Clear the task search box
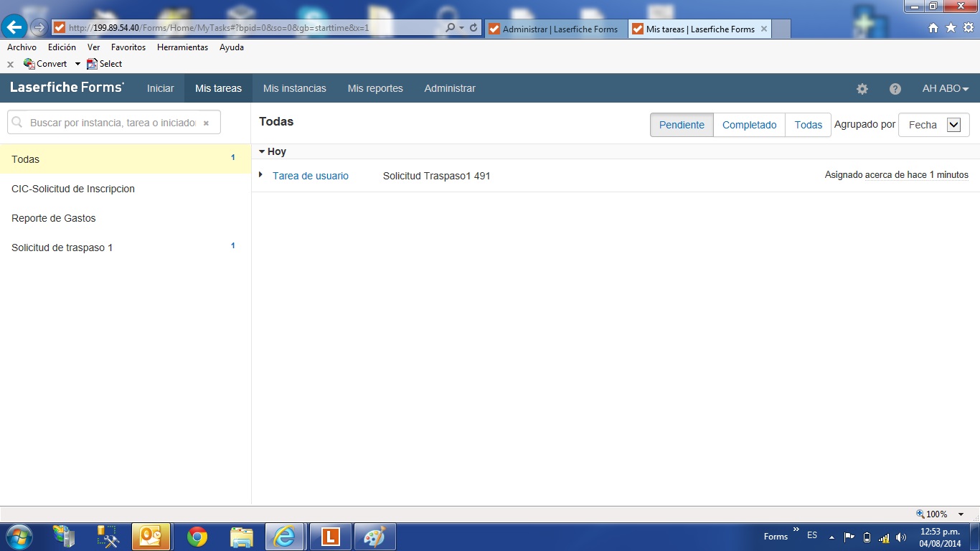Viewport: 980px width, 551px height. tap(206, 123)
